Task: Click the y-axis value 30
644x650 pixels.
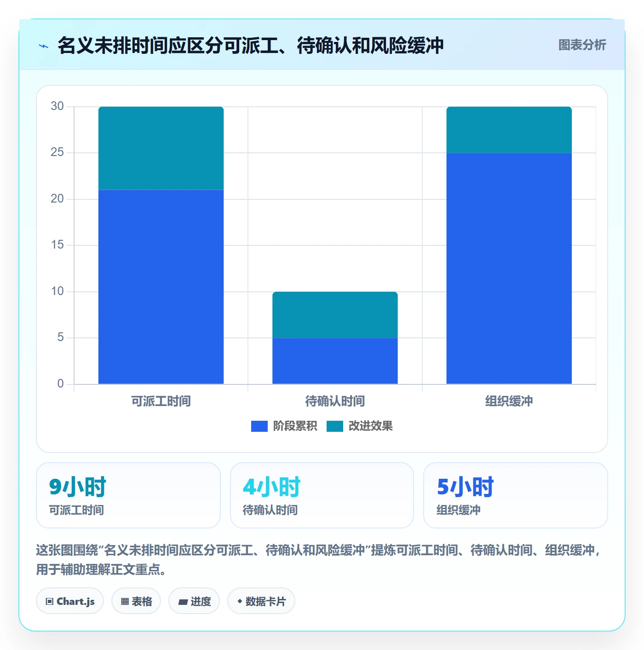Action: point(57,106)
